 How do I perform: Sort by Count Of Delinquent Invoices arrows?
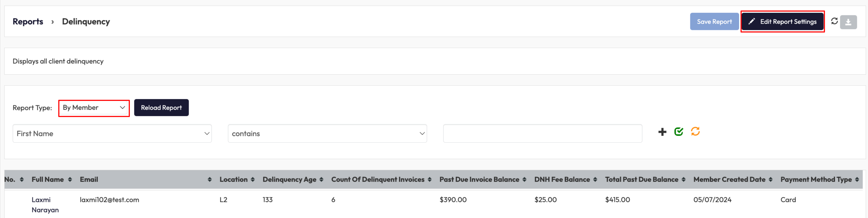tap(429, 179)
